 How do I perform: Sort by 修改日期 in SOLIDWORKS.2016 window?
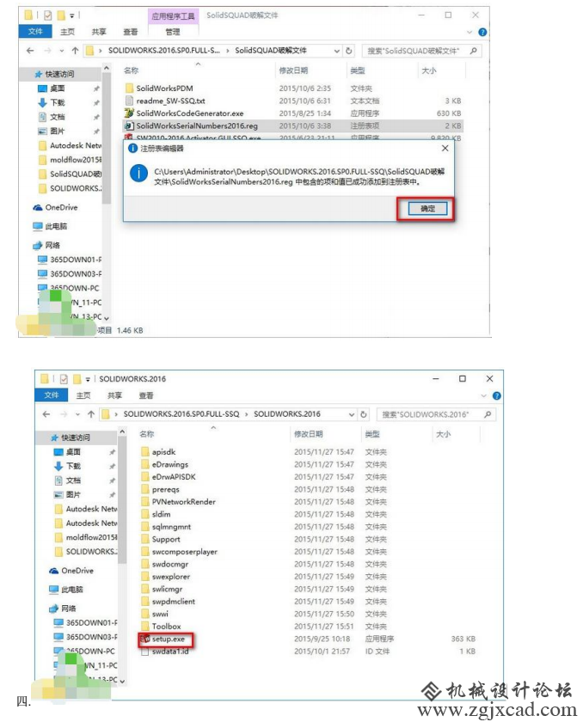(308, 434)
